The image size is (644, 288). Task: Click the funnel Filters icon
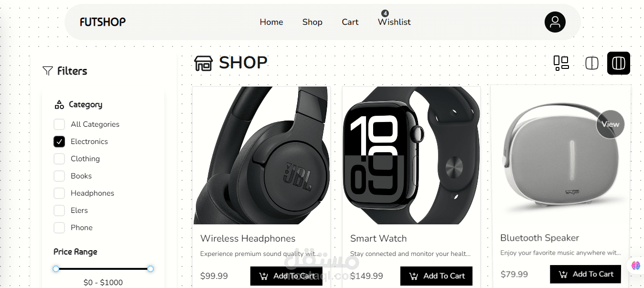[48, 71]
